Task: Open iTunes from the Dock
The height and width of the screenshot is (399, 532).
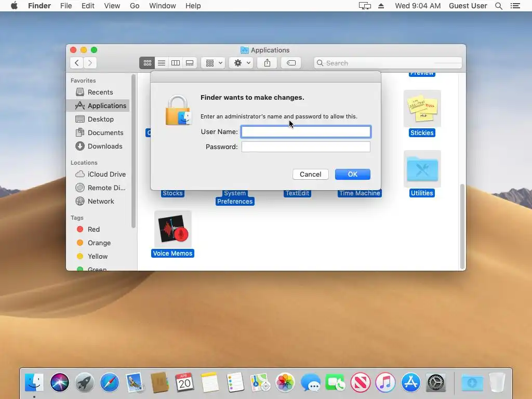Action: tap(385, 382)
